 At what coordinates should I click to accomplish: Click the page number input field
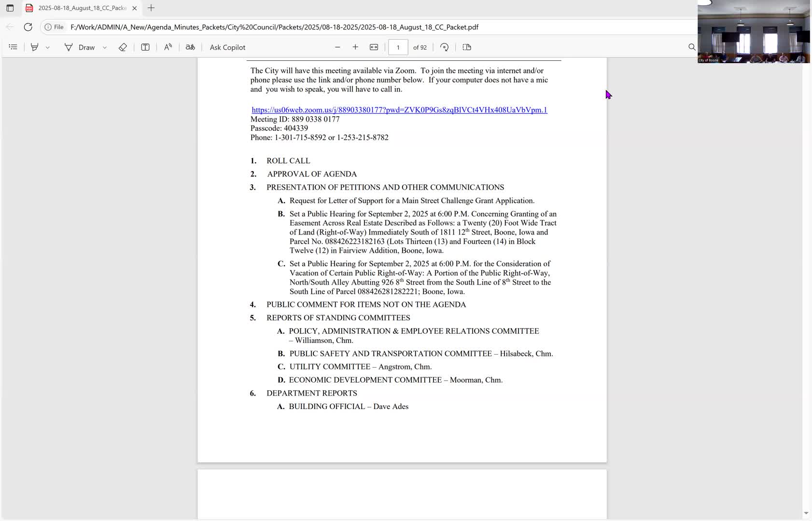point(398,47)
